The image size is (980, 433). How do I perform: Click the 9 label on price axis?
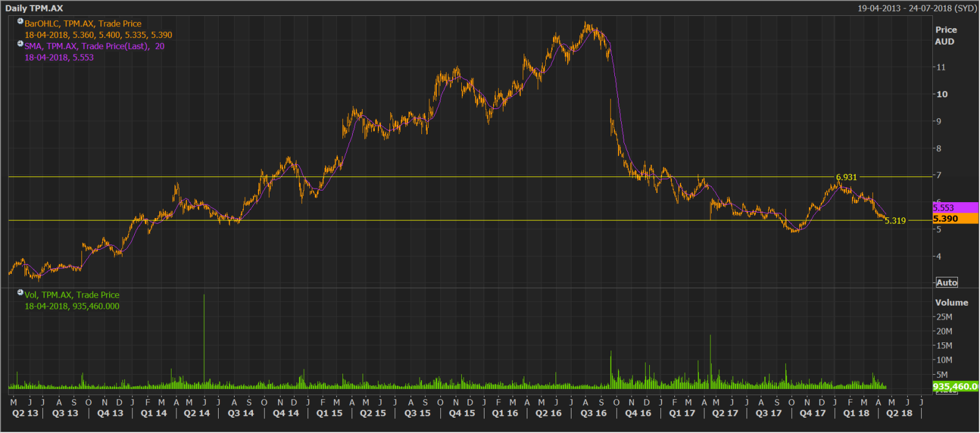[x=938, y=121]
